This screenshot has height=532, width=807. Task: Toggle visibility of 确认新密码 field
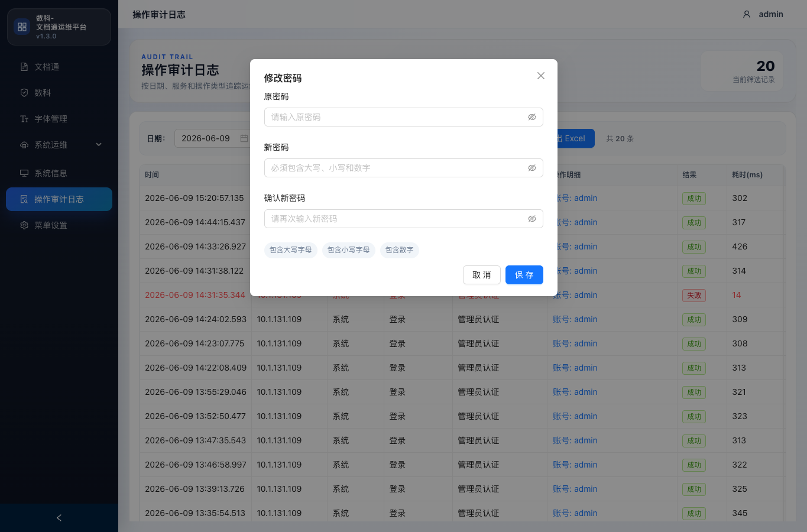(532, 219)
